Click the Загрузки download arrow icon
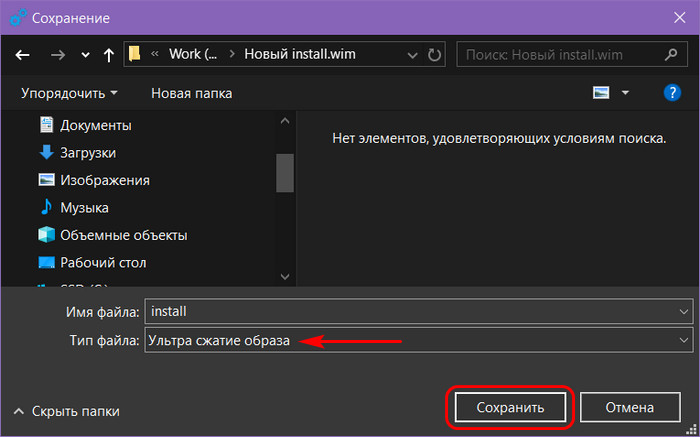 tap(46, 153)
